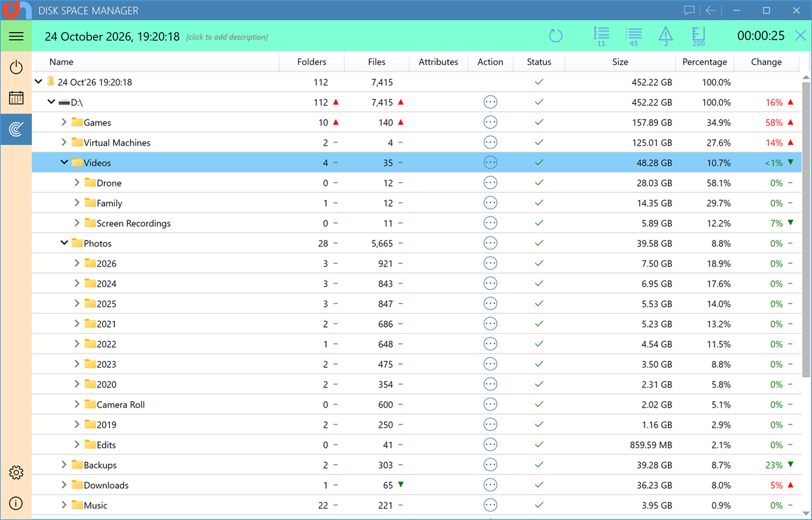Screen dimensions: 812x520
Task: Open the info icon in sidebar
Action: click(16, 503)
